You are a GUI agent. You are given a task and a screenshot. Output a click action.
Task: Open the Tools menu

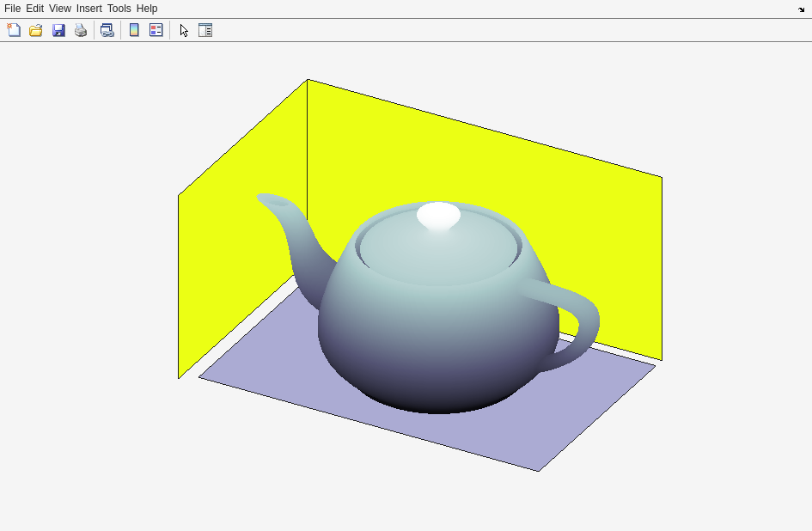pyautogui.click(x=119, y=9)
